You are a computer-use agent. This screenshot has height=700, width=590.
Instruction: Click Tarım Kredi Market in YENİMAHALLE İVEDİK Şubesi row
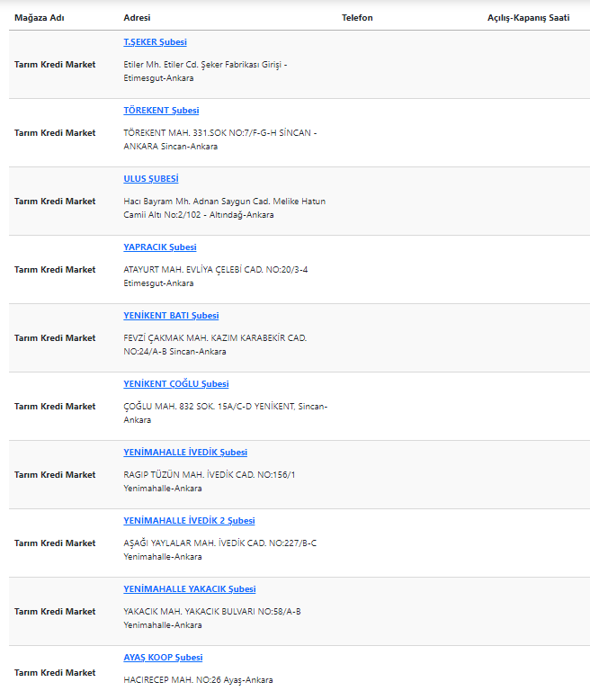point(55,474)
